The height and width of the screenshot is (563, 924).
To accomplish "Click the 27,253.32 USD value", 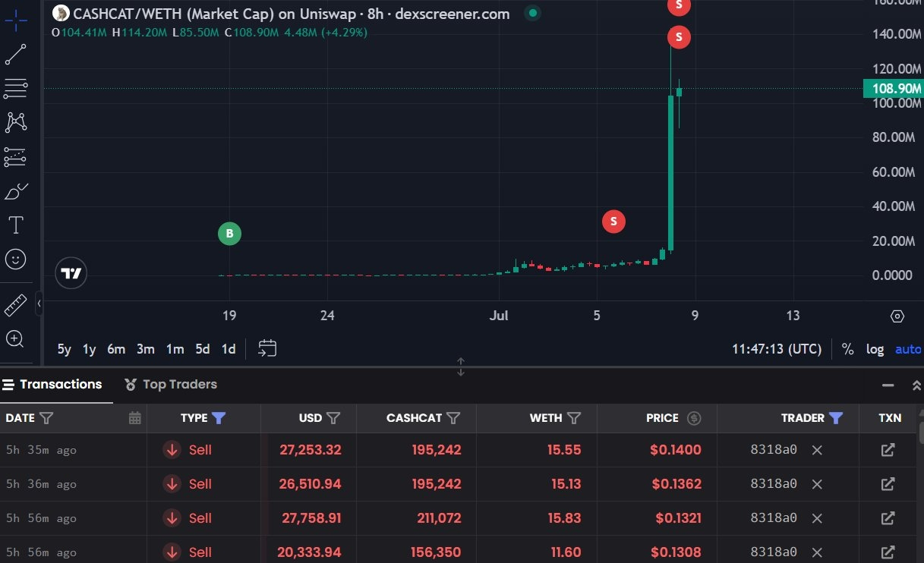I will pyautogui.click(x=311, y=450).
